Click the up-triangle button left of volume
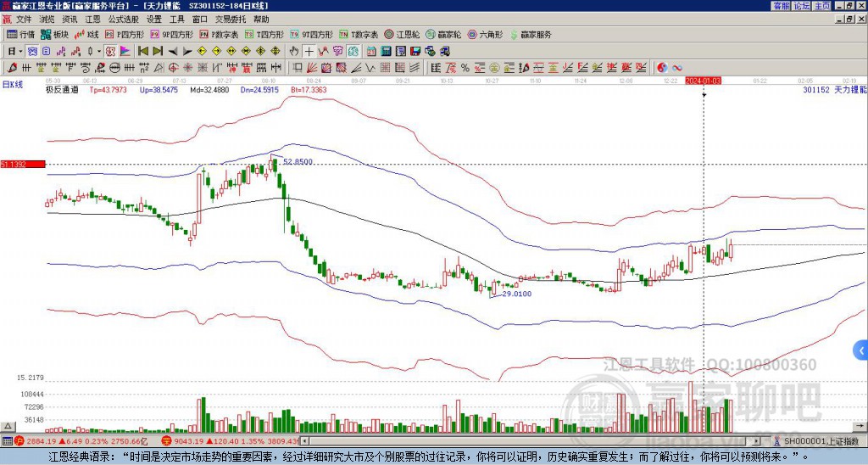The image size is (868, 465). tap(7, 426)
